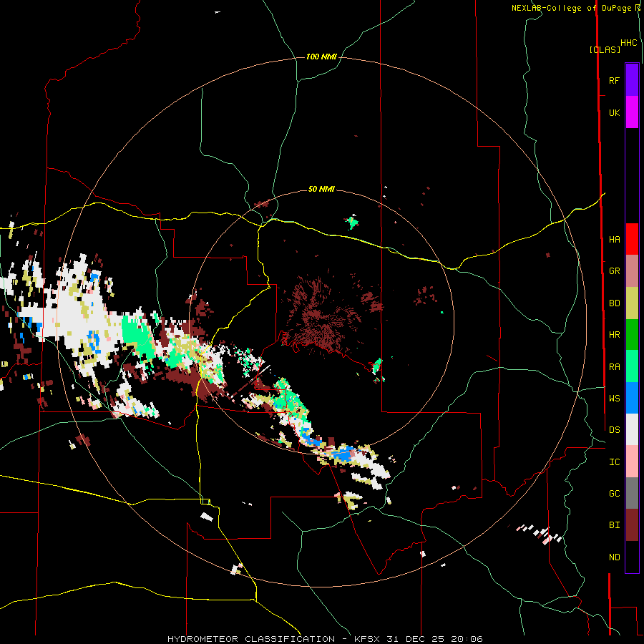Screen dimensions: 644x644
Task: Click the "20:06" timestamp
Action: pos(467,639)
